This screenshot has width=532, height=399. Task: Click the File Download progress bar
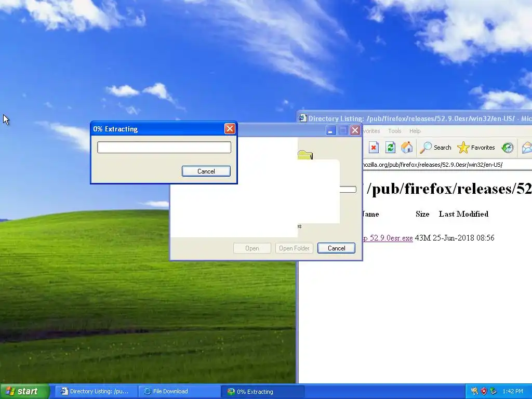pyautogui.click(x=348, y=189)
